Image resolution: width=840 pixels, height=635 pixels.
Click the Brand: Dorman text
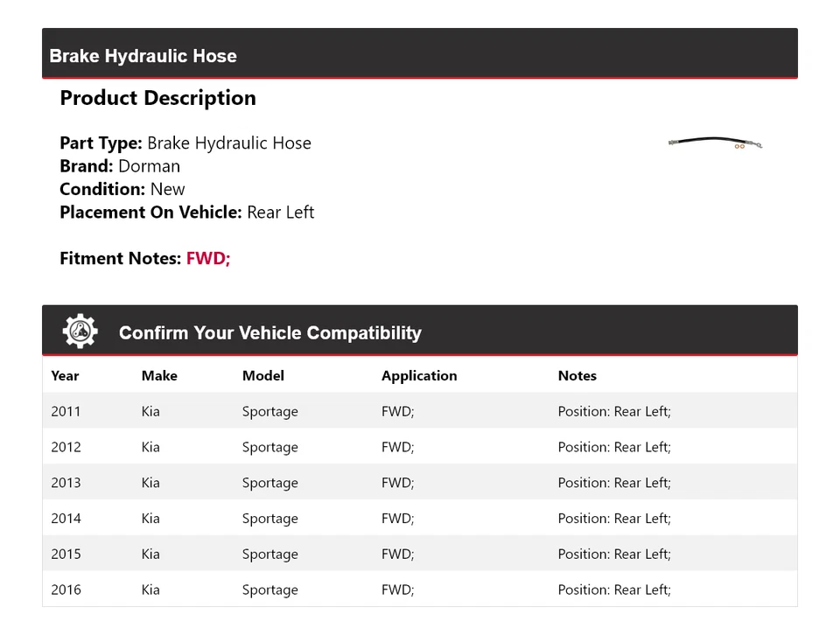pyautogui.click(x=120, y=166)
